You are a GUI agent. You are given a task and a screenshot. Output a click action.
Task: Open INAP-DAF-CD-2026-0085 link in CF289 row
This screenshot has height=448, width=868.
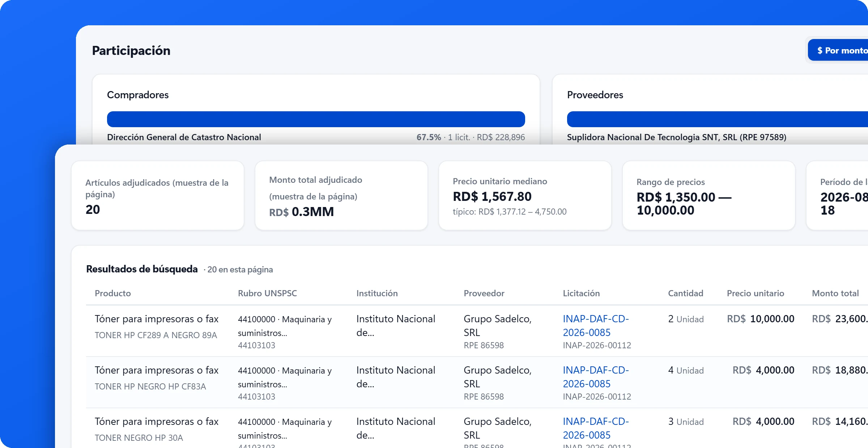(596, 326)
